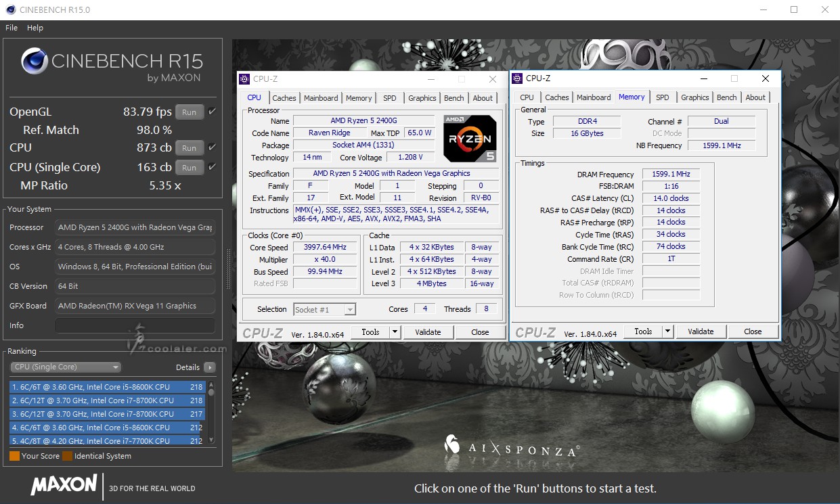Close the CPU-Z window showing the Memory tab via X

(x=766, y=78)
